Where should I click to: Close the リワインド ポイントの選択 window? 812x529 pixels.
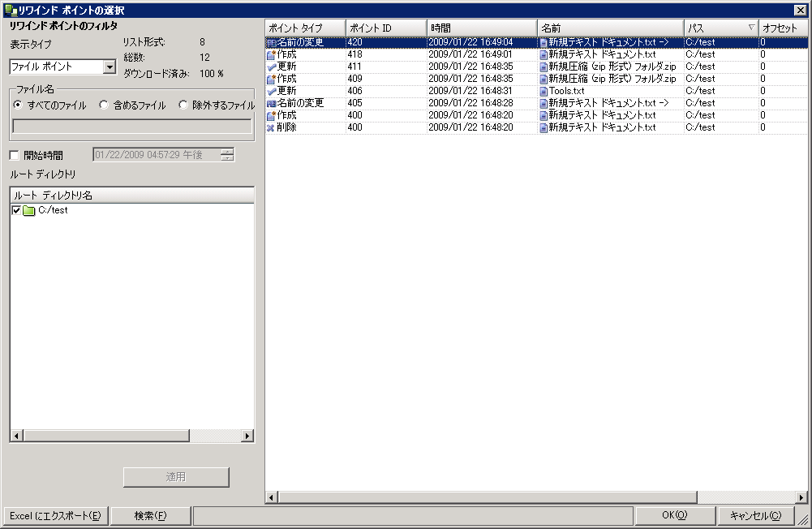pos(800,10)
